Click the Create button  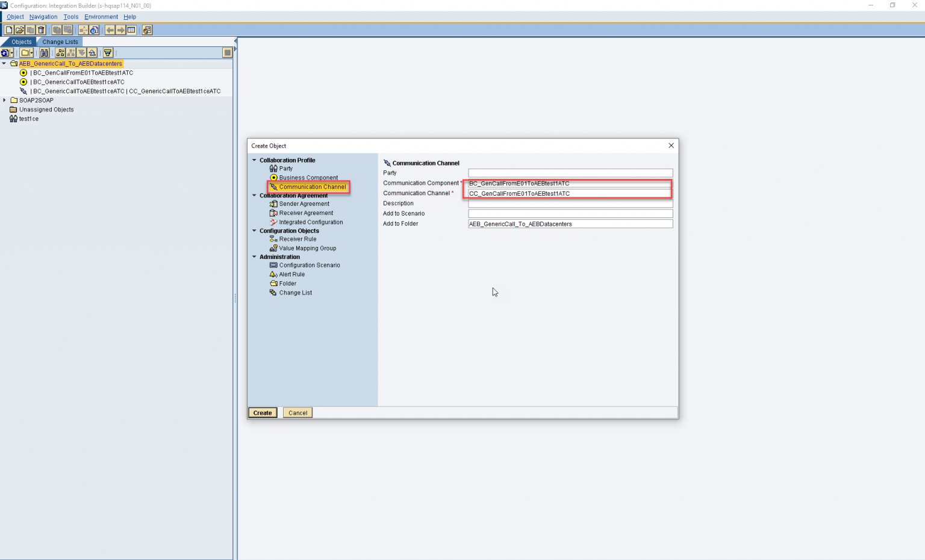(262, 412)
